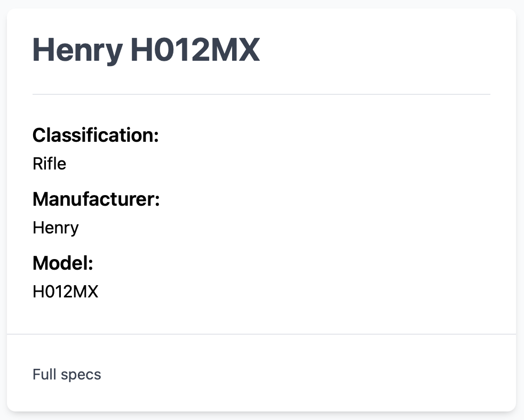The height and width of the screenshot is (420, 524).
Task: Click the Model field label
Action: pyautogui.click(x=63, y=263)
